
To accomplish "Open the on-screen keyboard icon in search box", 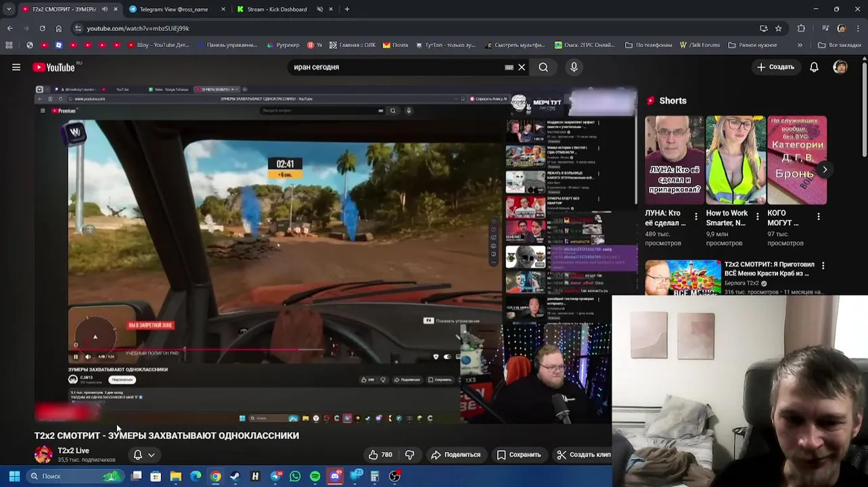I will (x=509, y=67).
